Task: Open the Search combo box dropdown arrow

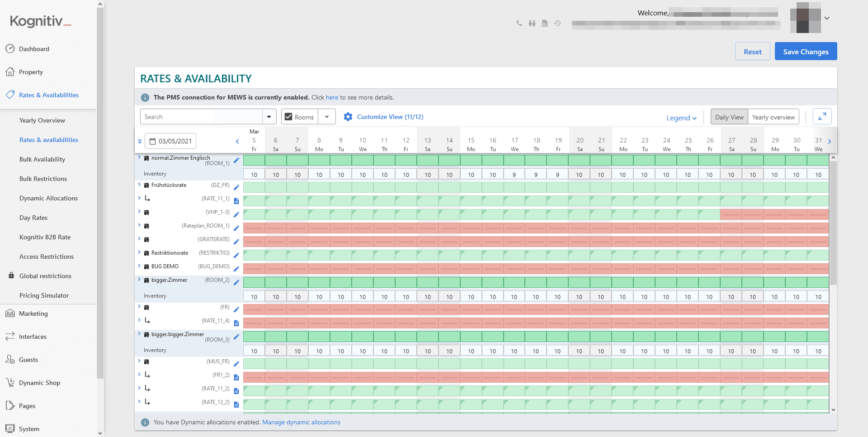Action: 269,117
